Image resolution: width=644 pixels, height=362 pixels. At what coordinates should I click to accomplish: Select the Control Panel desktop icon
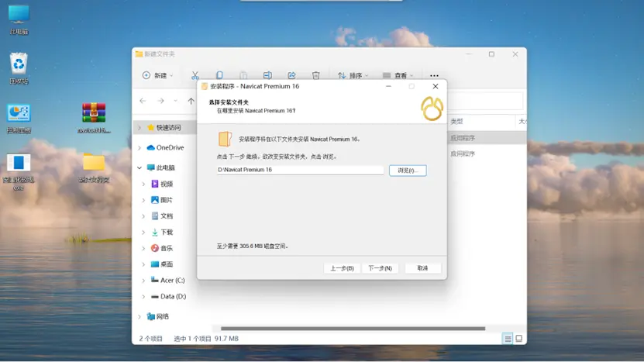pos(19,115)
